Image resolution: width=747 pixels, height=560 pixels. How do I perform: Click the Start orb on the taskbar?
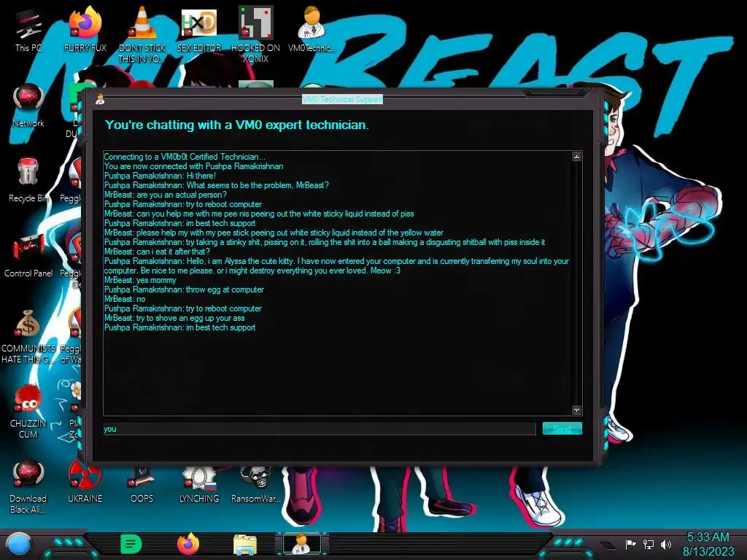(19, 545)
